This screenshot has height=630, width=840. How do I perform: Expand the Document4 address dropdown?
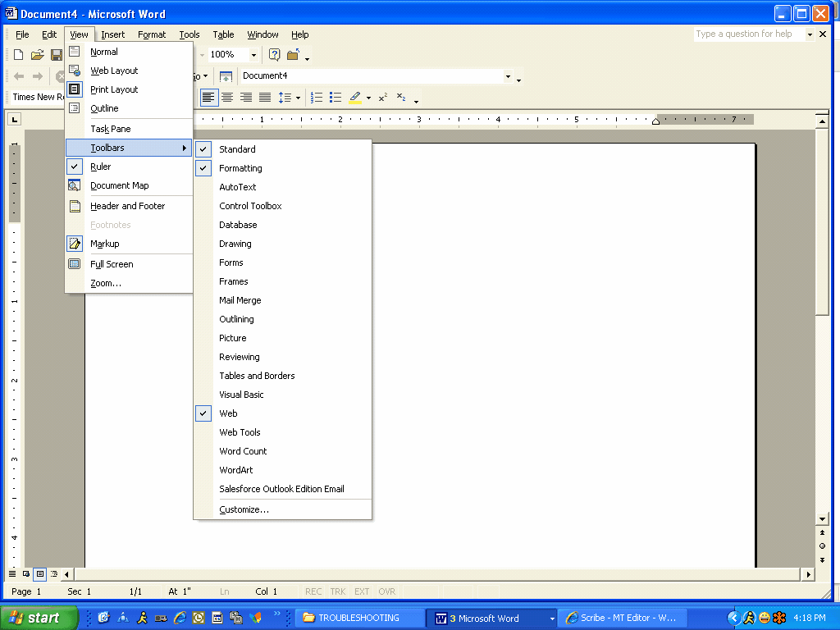tap(508, 76)
